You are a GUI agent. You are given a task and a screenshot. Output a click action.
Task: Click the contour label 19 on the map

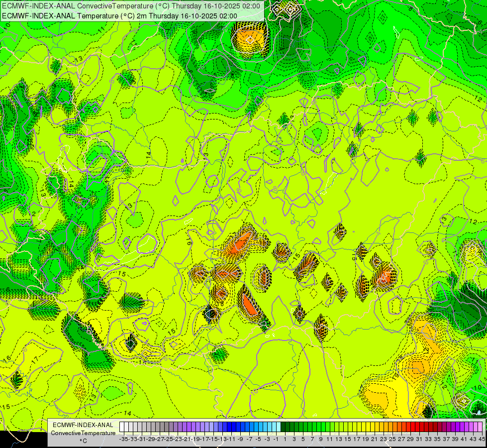(395, 377)
